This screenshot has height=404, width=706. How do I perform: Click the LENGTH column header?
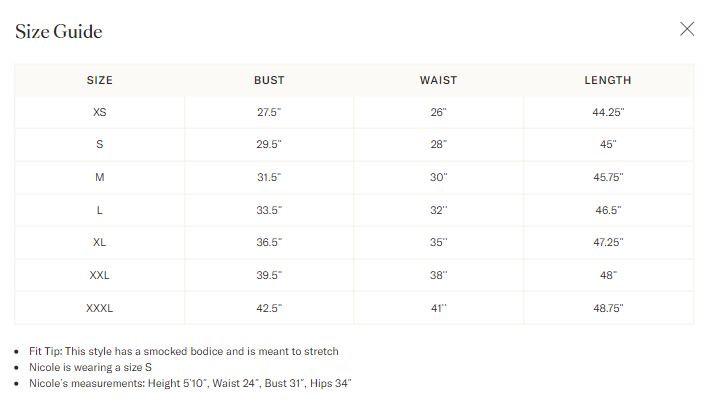(608, 80)
